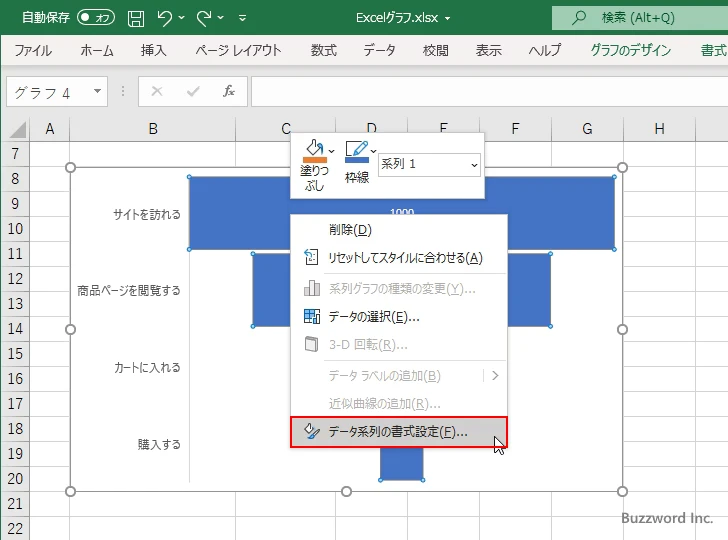Click the Save disk icon
The width and height of the screenshot is (728, 540).
(x=136, y=18)
